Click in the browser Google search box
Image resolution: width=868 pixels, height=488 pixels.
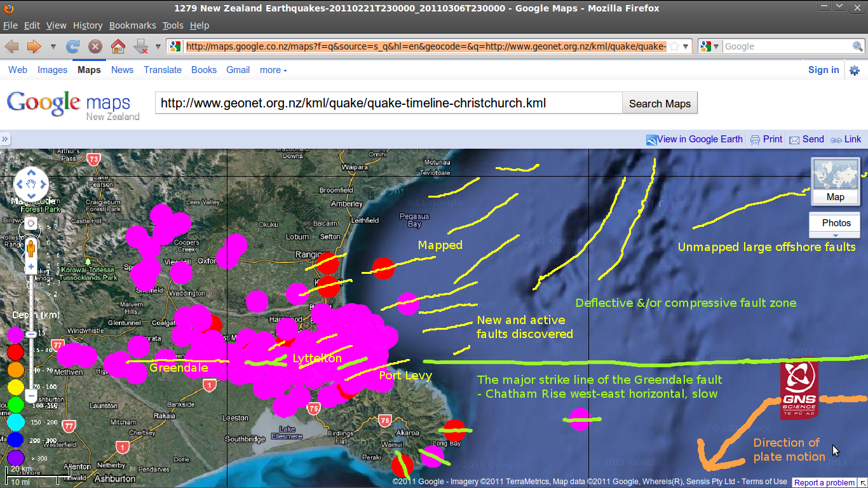pyautogui.click(x=787, y=46)
